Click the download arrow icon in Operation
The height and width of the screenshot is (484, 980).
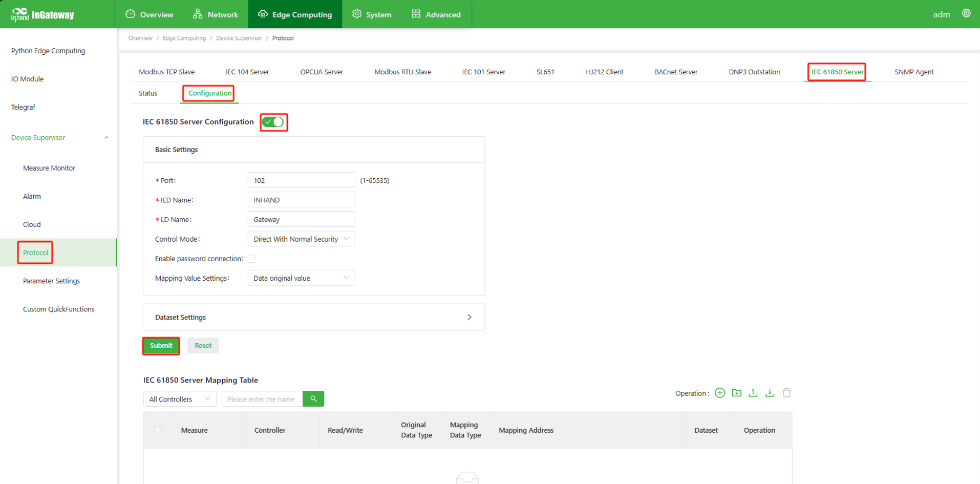(x=770, y=393)
